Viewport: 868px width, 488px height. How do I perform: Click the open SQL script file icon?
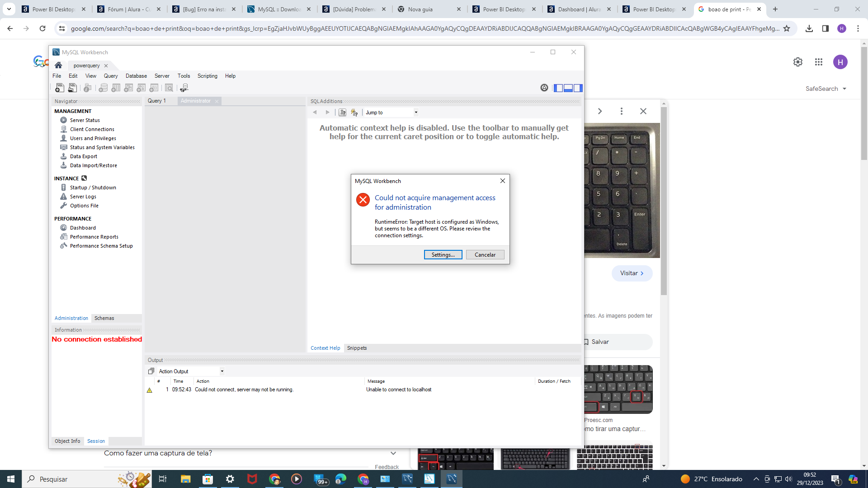pyautogui.click(x=72, y=88)
